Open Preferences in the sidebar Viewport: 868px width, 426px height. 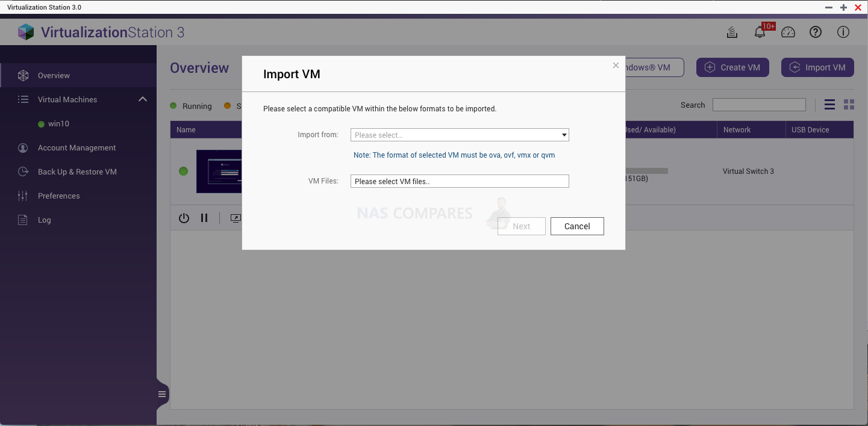click(x=78, y=196)
